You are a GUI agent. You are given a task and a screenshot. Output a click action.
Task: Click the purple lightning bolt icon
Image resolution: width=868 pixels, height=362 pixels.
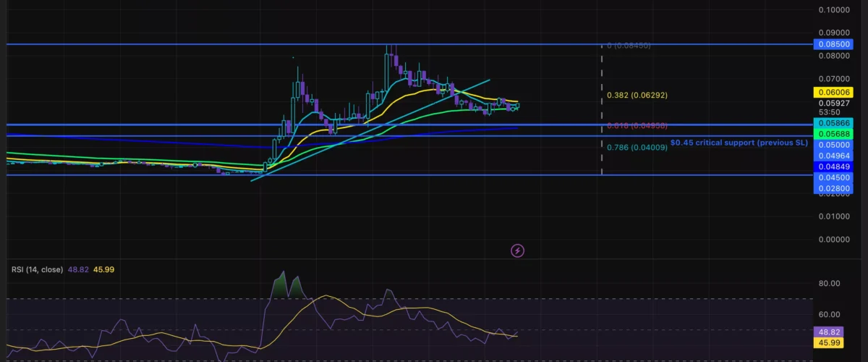click(517, 251)
